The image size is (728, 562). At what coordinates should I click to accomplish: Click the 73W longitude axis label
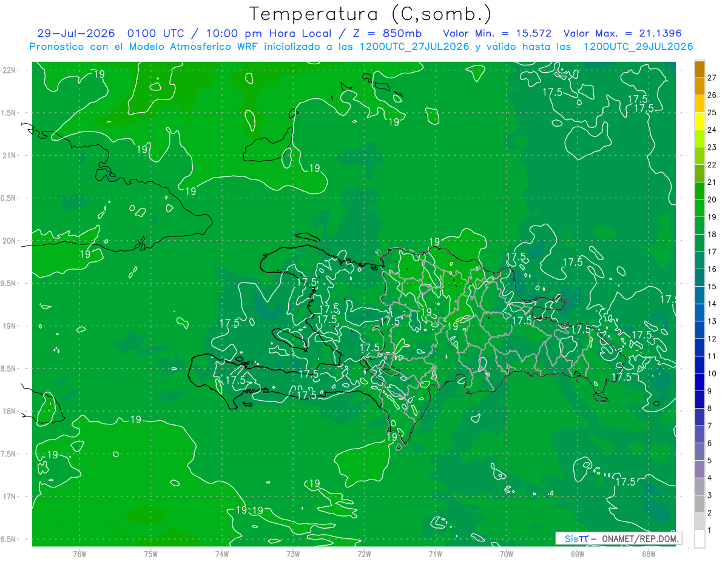[293, 554]
